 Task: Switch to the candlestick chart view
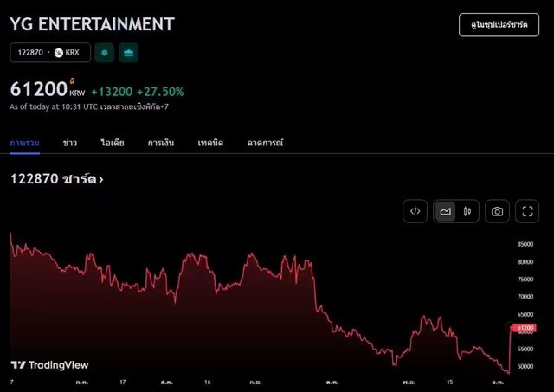point(467,211)
